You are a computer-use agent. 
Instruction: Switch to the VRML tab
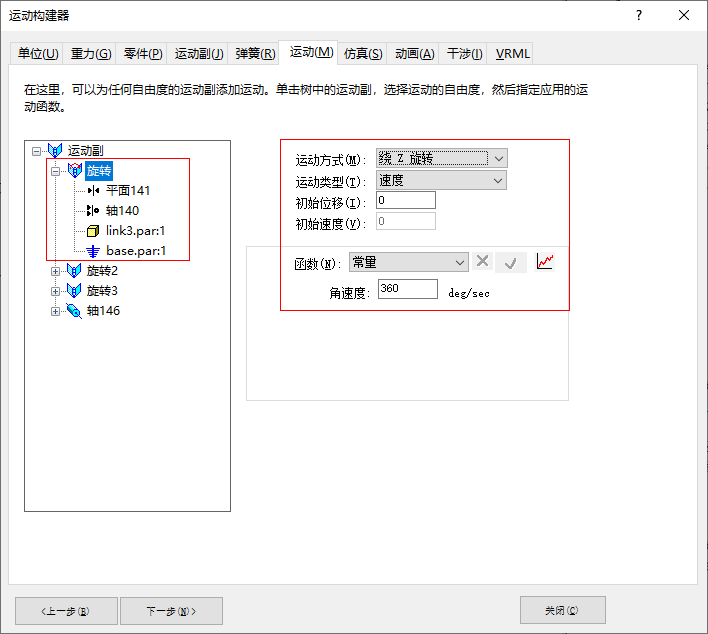pos(512,54)
